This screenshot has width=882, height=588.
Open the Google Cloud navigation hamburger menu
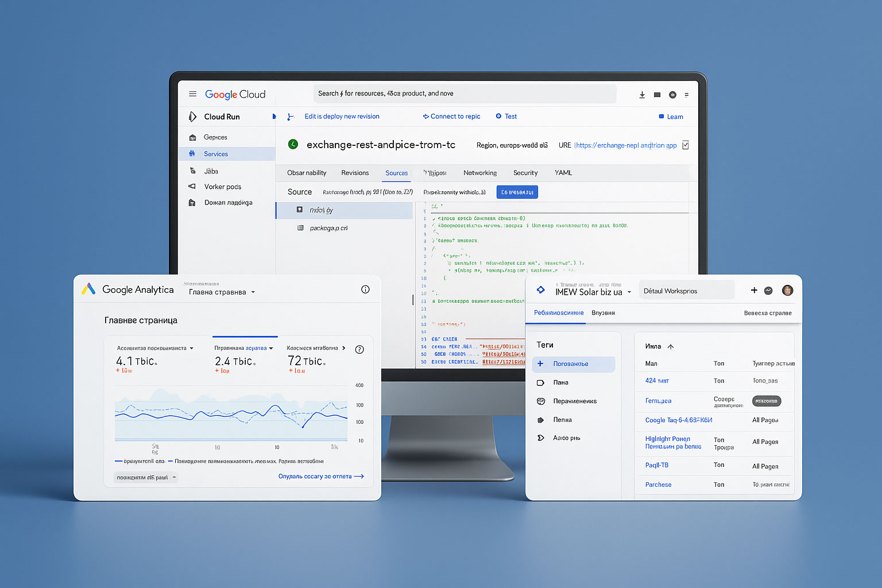tap(192, 94)
